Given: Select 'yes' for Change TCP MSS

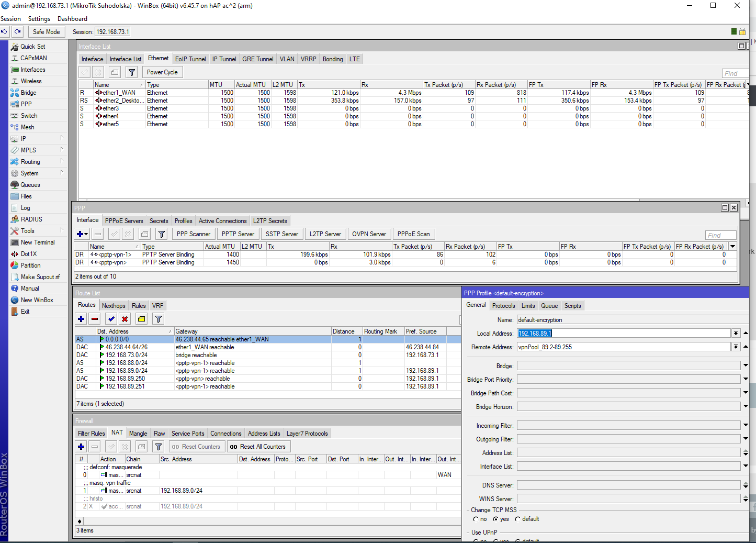Looking at the screenshot, I should [x=495, y=519].
